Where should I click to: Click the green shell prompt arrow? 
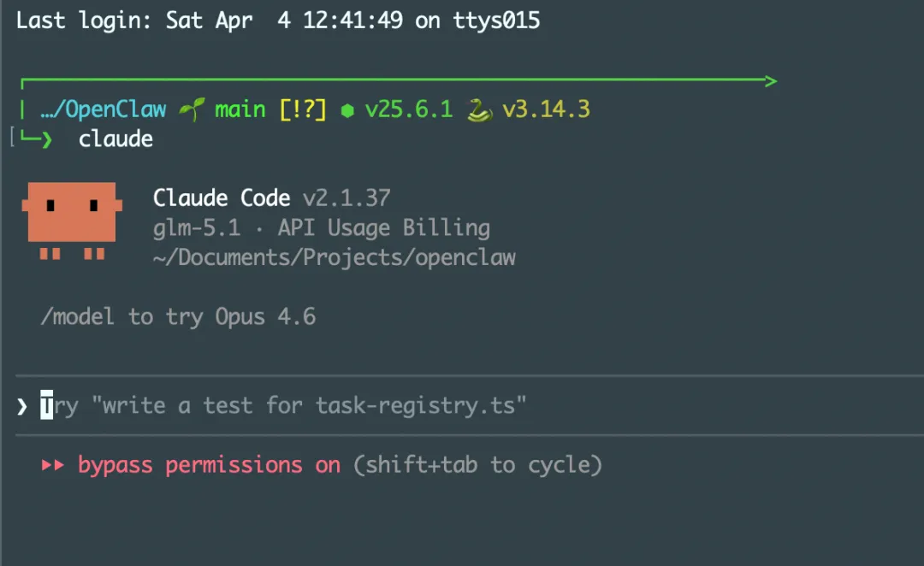[37, 139]
